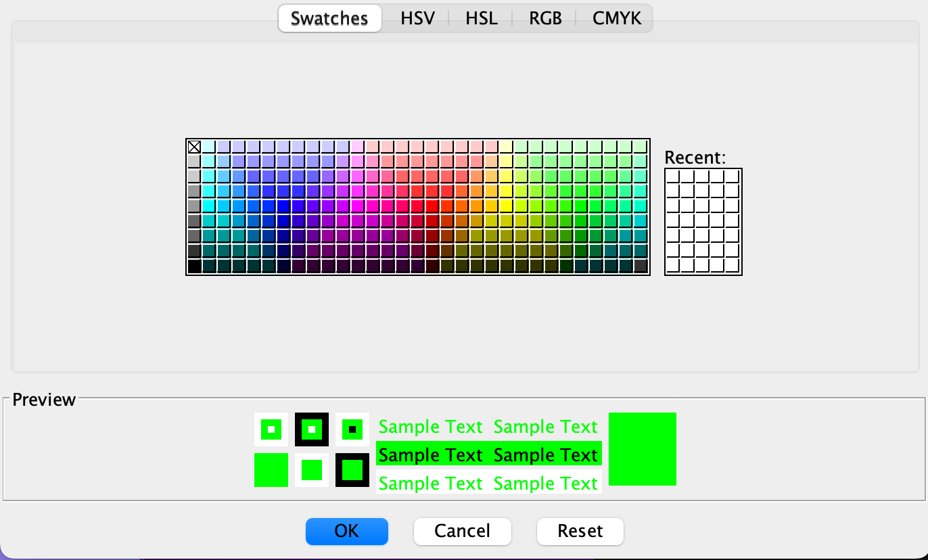Click the highlighted Sample Text line
The image size is (928, 560).
(488, 454)
